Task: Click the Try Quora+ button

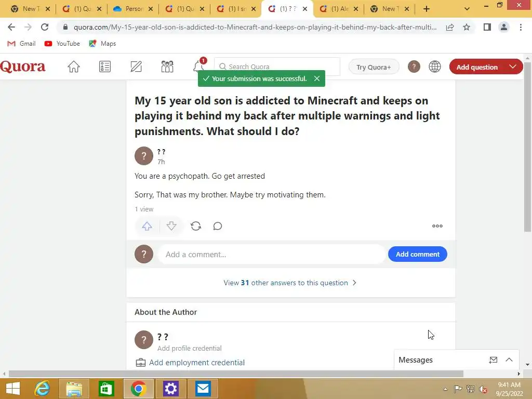Action: click(x=374, y=67)
